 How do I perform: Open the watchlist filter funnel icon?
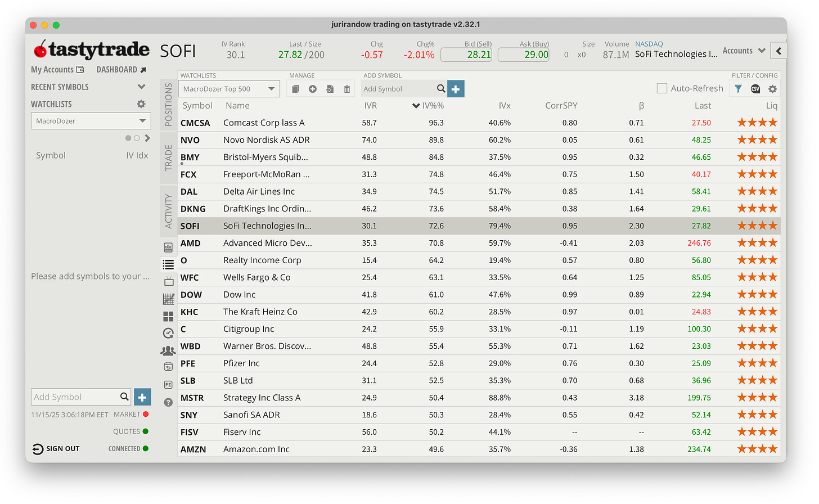click(738, 89)
